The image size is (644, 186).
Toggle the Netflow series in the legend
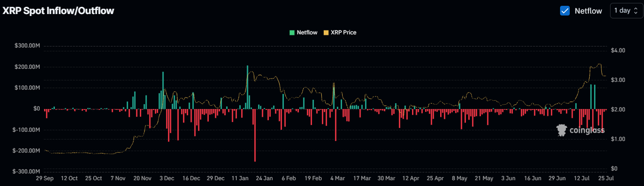coord(303,32)
